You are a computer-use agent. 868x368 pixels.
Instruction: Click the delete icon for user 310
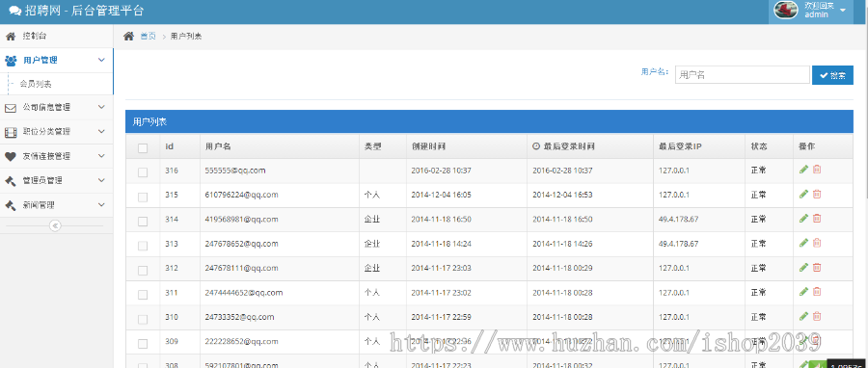pyautogui.click(x=817, y=316)
